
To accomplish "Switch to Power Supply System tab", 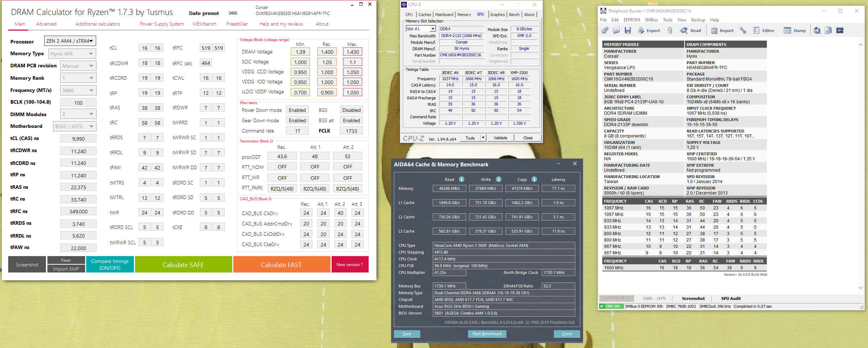I will coord(162,24).
